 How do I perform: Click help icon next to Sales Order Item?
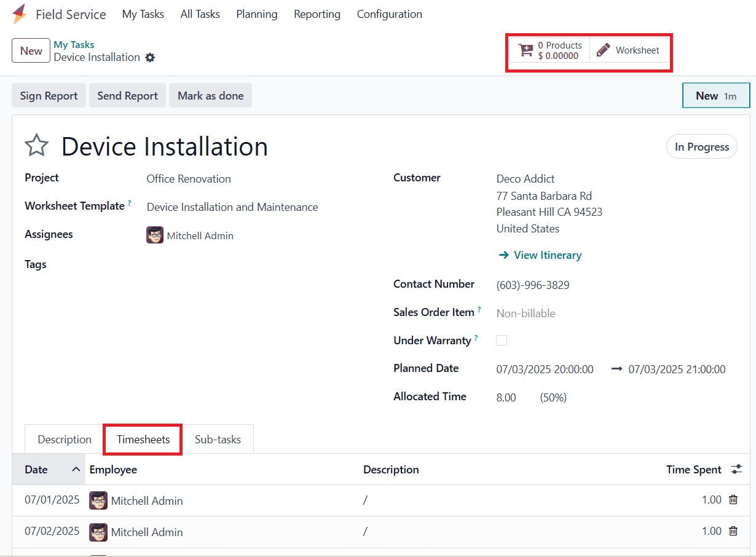479,310
